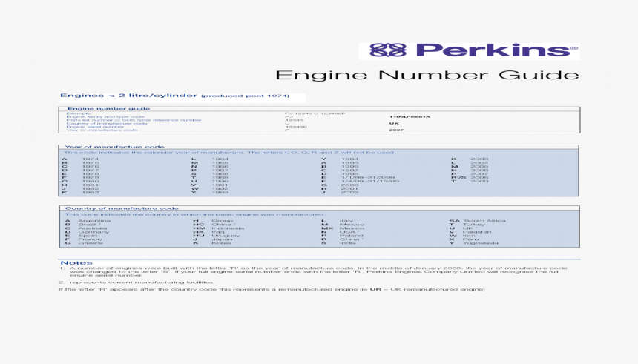Click the 'Iran' country entry
Image resolution: width=638 pixels, height=364 pixels.
[469, 236]
